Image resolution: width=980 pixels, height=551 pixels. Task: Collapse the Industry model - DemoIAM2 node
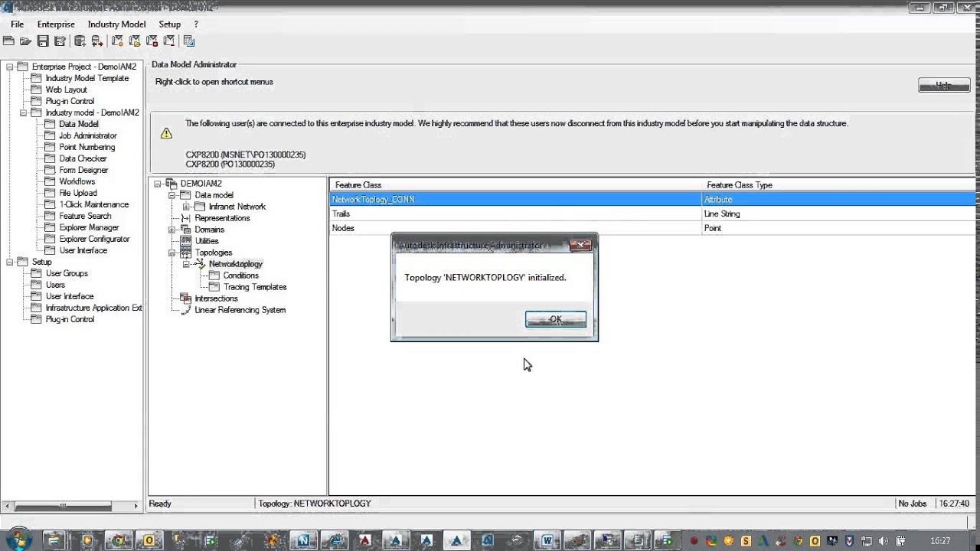click(x=24, y=112)
